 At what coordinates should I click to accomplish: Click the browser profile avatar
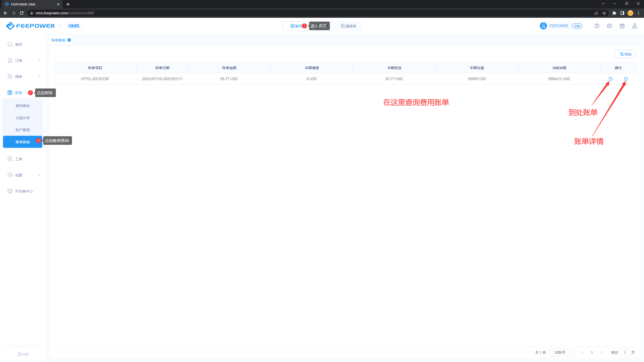630,13
